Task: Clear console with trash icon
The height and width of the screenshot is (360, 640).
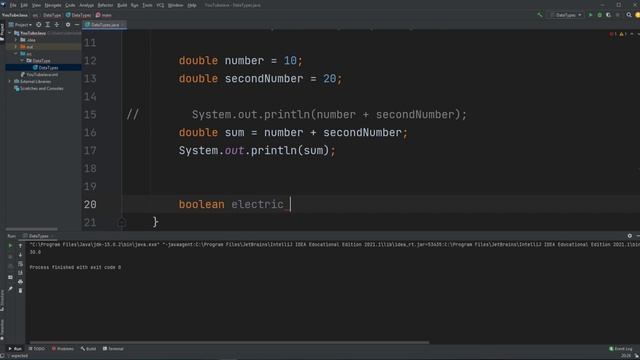Action: 20,291
